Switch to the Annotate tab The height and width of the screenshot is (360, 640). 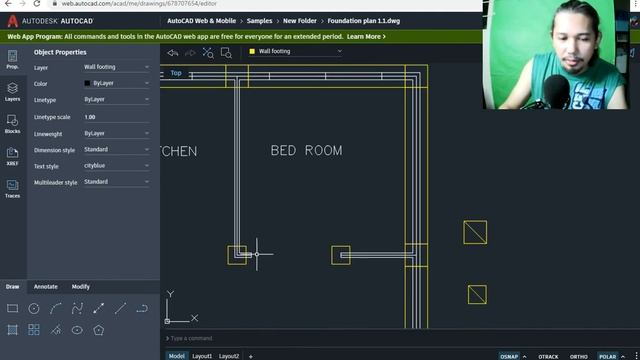click(46, 287)
